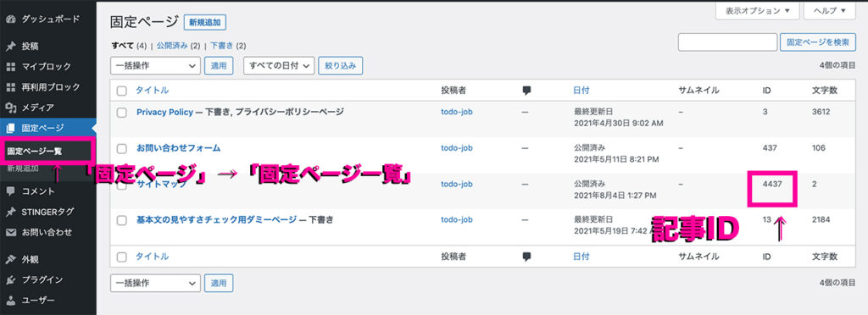Show すべて all pages filter
This screenshot has width=868, height=315.
(x=122, y=46)
